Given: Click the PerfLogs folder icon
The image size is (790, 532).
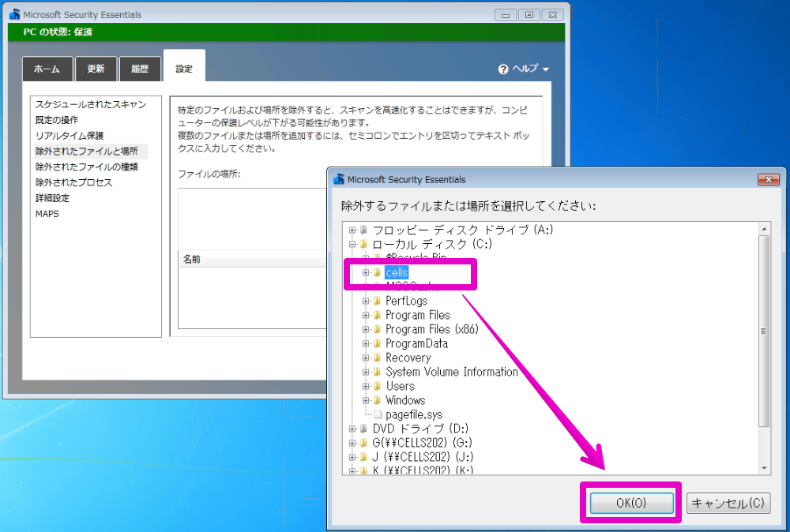Looking at the screenshot, I should (x=377, y=301).
